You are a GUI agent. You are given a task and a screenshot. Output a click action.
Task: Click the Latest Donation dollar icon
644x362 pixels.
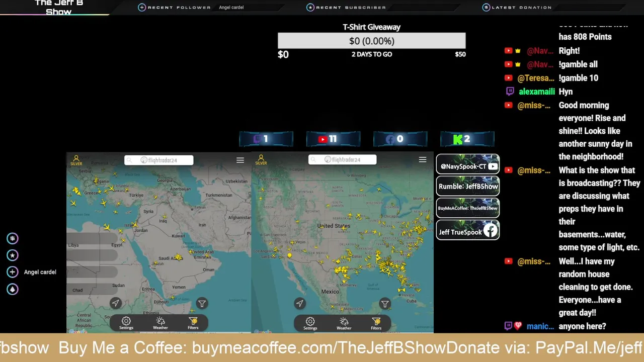click(486, 7)
